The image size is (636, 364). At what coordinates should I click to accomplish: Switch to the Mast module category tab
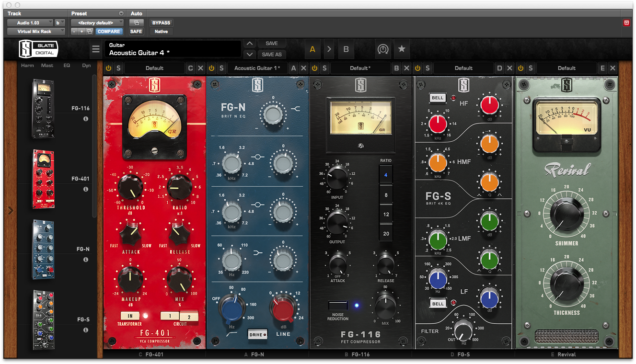coord(47,65)
